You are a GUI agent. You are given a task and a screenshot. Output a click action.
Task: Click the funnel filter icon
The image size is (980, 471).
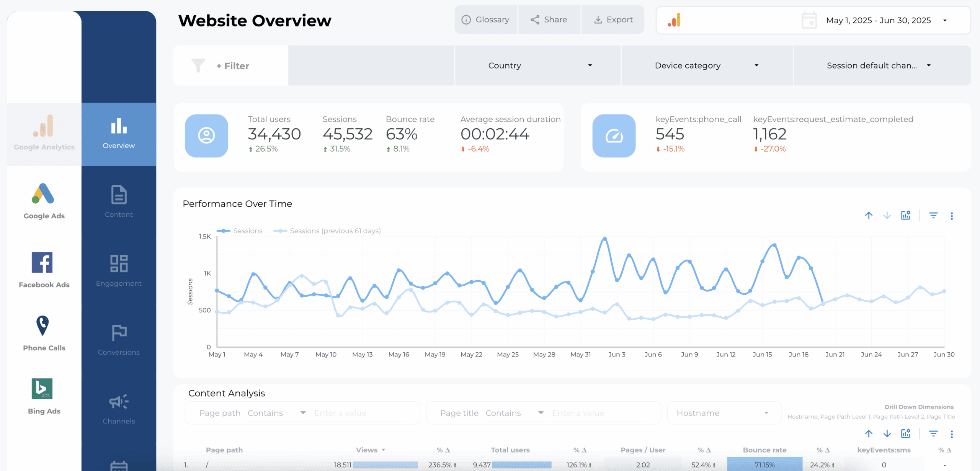click(x=198, y=65)
